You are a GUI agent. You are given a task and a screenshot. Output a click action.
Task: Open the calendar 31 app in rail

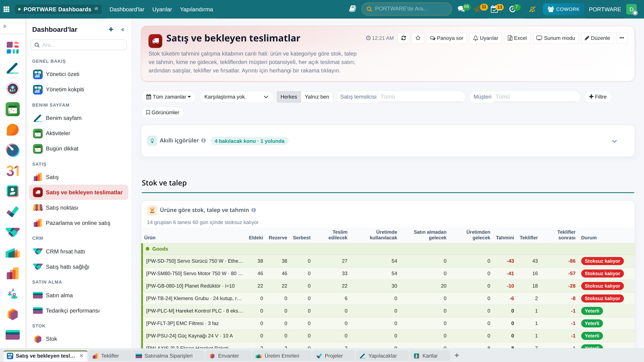(x=13, y=171)
